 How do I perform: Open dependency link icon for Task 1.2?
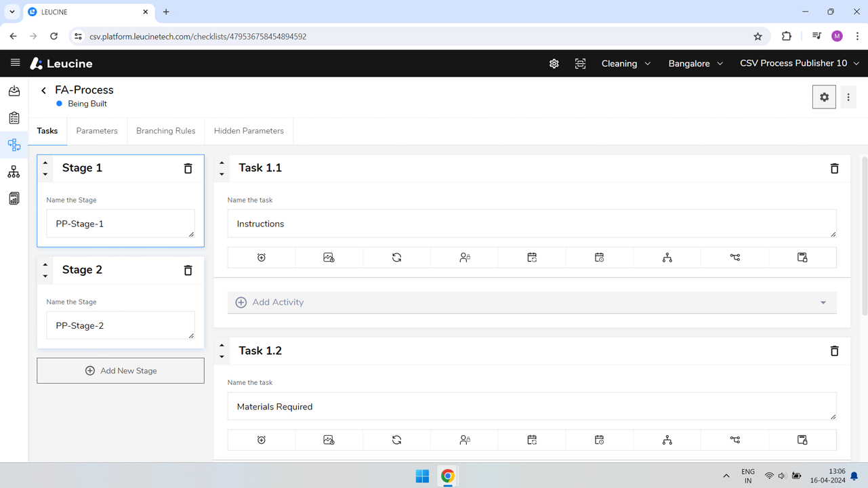735,440
